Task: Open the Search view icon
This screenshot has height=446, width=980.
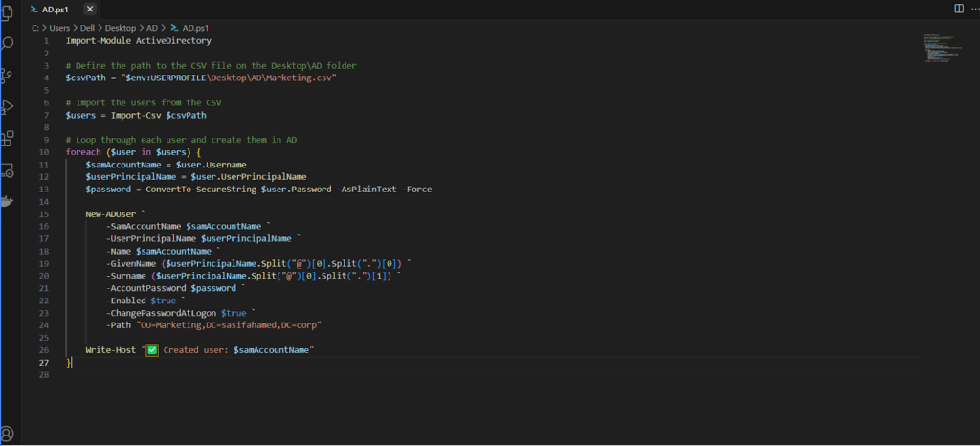Action: pos(9,43)
